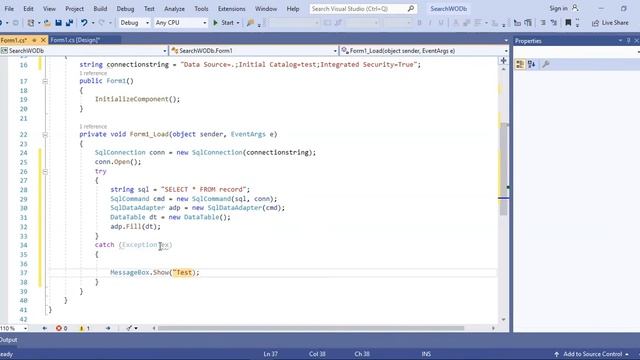Click the line number 28 in gutter
Screen dimensions: 640x360
coord(23,190)
